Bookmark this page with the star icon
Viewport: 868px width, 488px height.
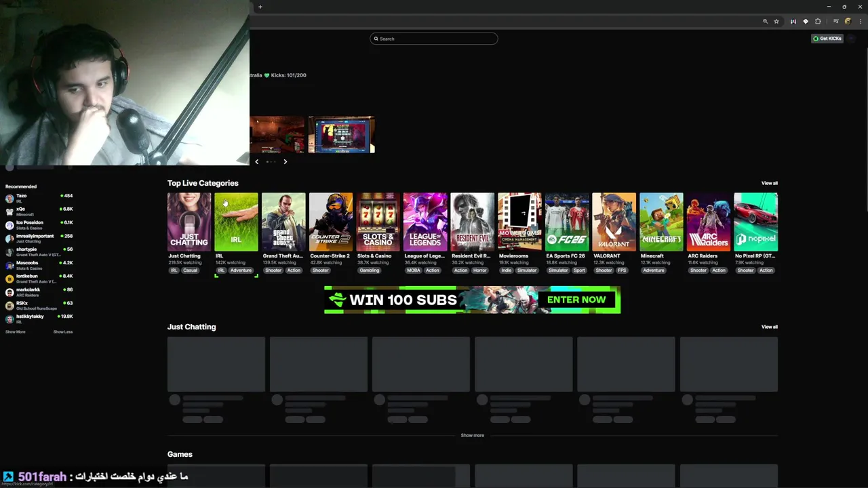(x=776, y=22)
